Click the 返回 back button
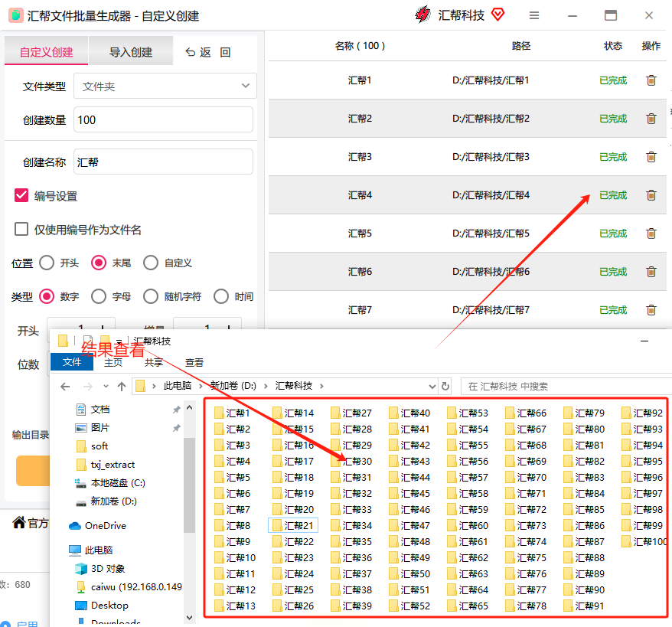 pyautogui.click(x=197, y=52)
